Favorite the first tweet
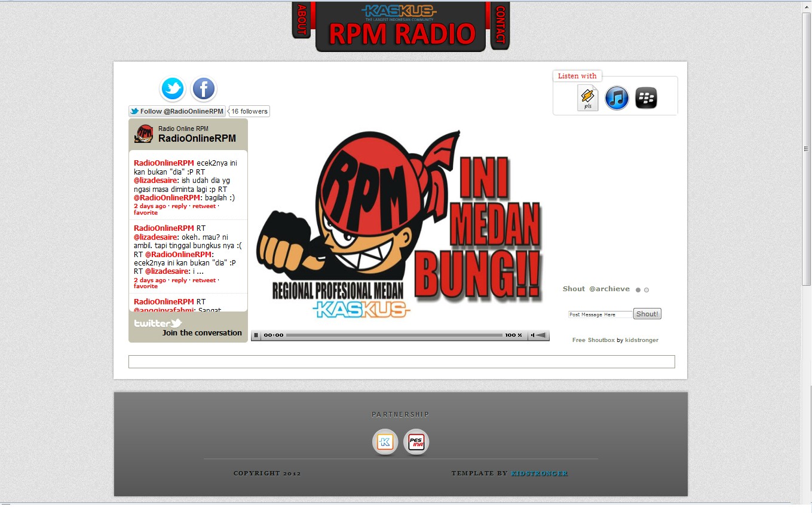 tap(146, 213)
